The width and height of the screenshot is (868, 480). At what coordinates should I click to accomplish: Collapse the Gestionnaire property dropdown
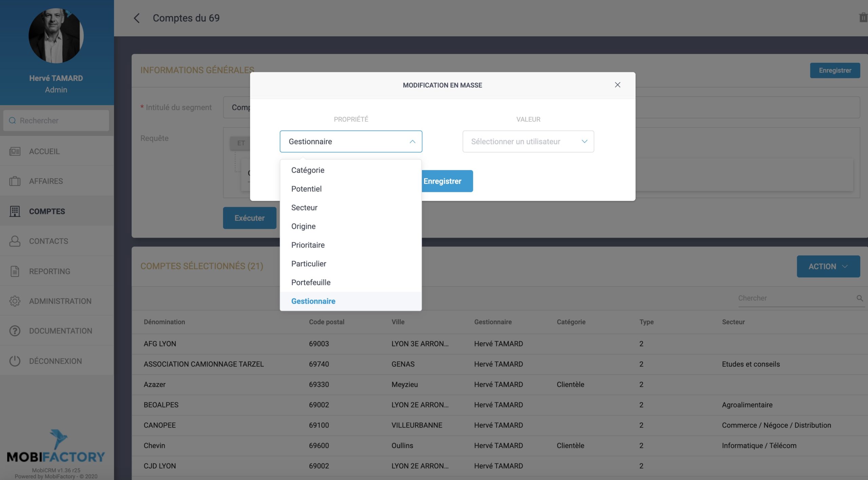(x=412, y=142)
